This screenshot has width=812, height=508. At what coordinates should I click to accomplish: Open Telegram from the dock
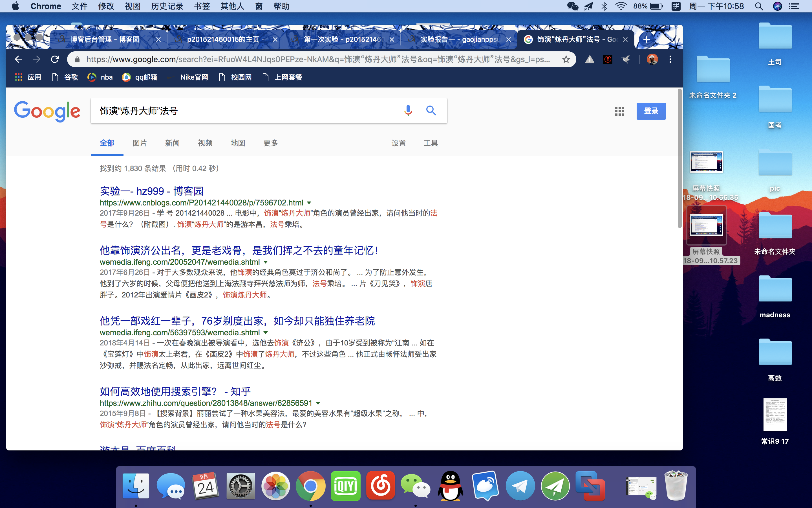click(x=520, y=486)
